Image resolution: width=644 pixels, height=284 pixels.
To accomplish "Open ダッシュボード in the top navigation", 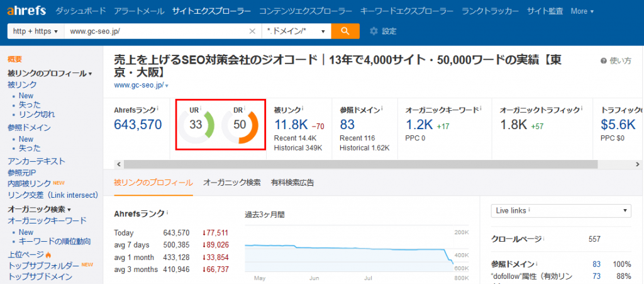I will point(80,11).
